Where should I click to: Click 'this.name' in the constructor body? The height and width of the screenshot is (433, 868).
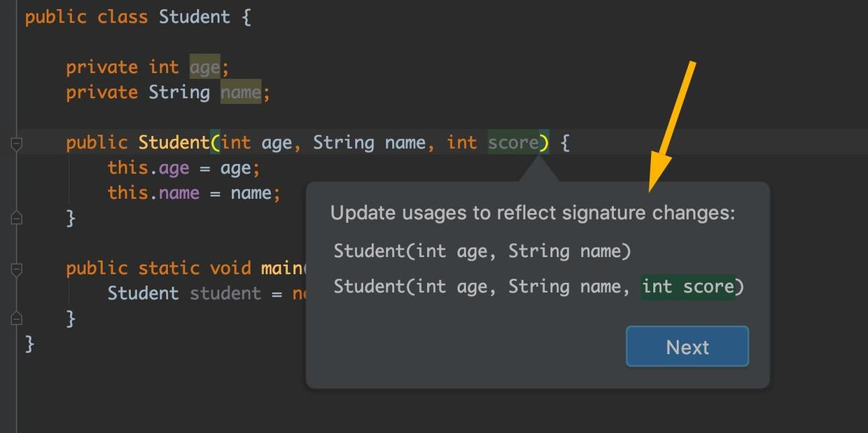[153, 193]
